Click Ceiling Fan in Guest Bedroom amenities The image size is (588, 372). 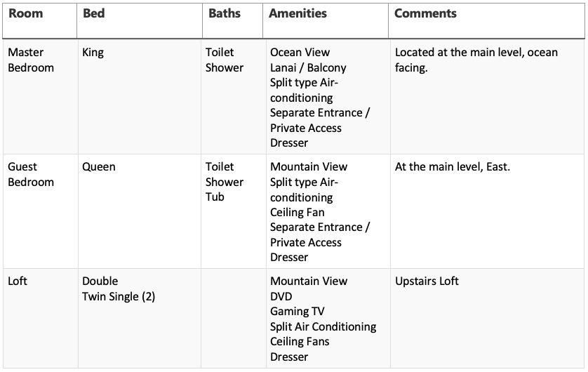click(x=297, y=212)
